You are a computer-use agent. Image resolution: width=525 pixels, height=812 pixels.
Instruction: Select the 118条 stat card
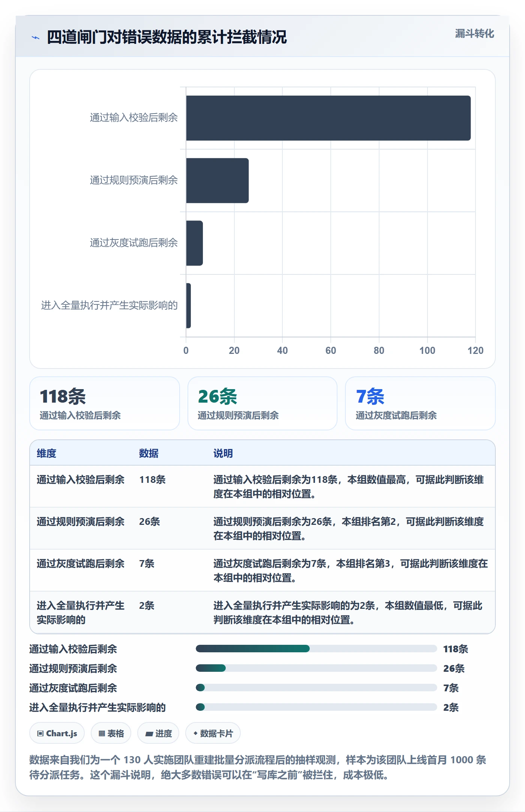click(x=105, y=403)
